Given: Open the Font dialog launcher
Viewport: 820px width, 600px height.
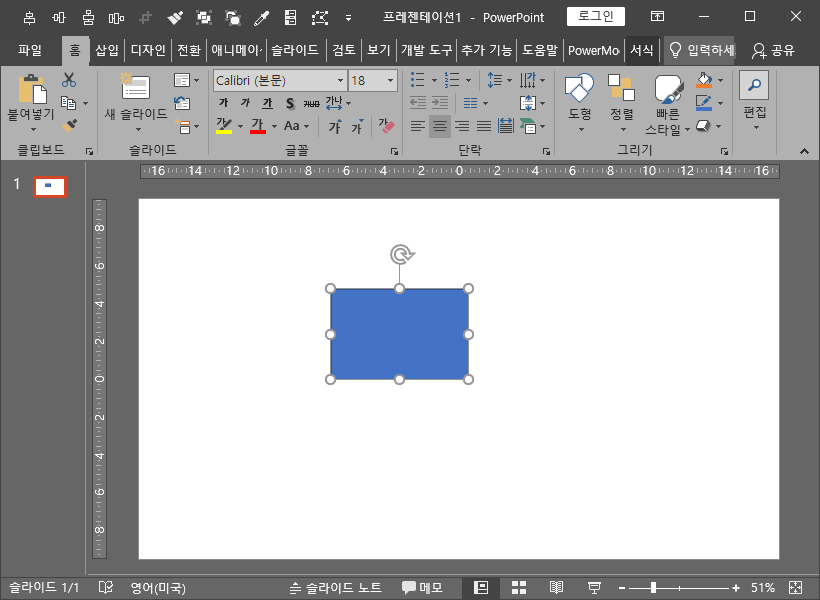Looking at the screenshot, I should point(394,151).
